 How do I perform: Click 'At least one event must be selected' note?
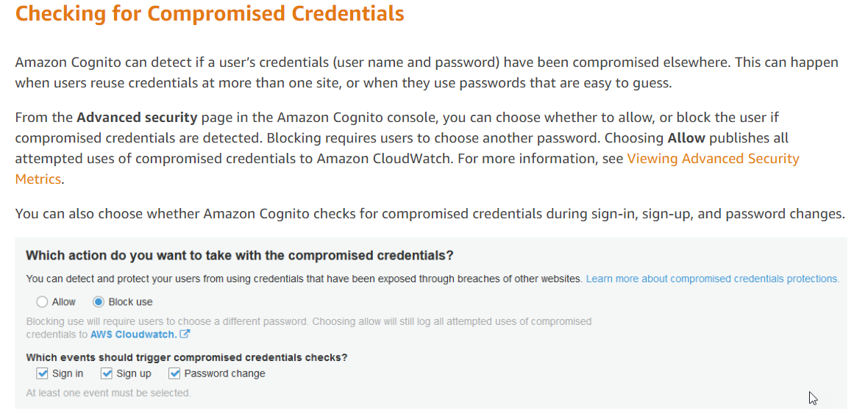(109, 393)
